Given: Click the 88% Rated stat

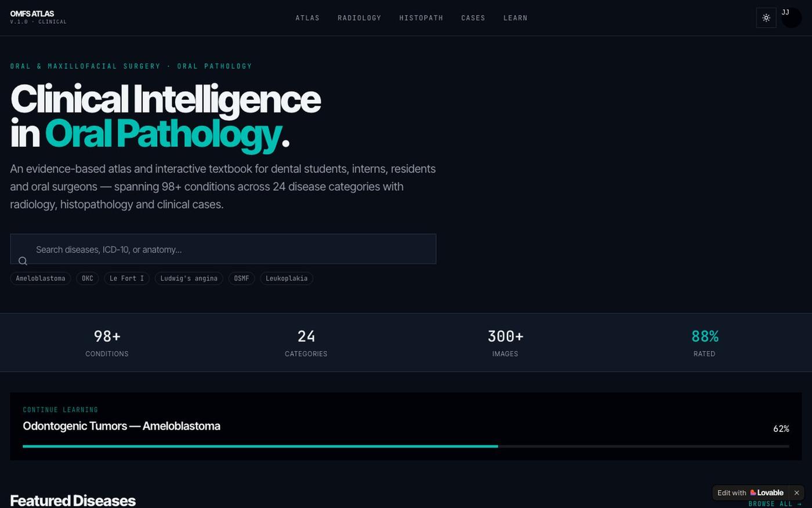Looking at the screenshot, I should [705, 343].
